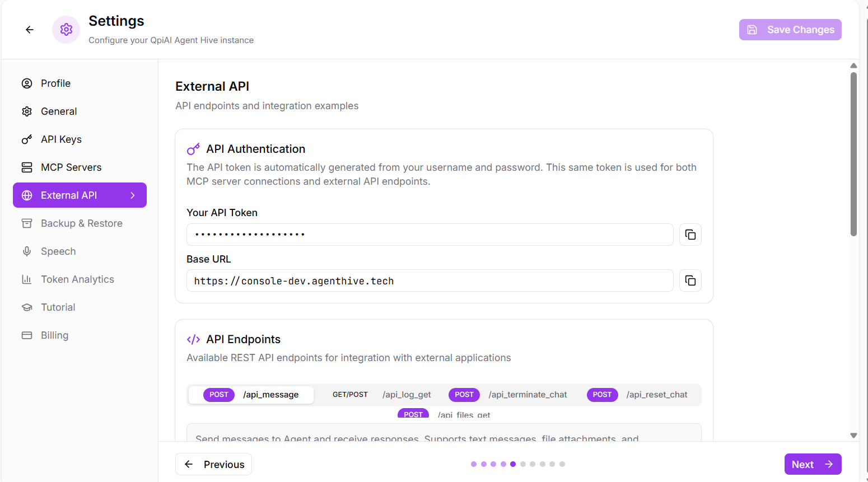The width and height of the screenshot is (868, 482).
Task: Open the /api_reset_chat endpoint tab
Action: (637, 395)
